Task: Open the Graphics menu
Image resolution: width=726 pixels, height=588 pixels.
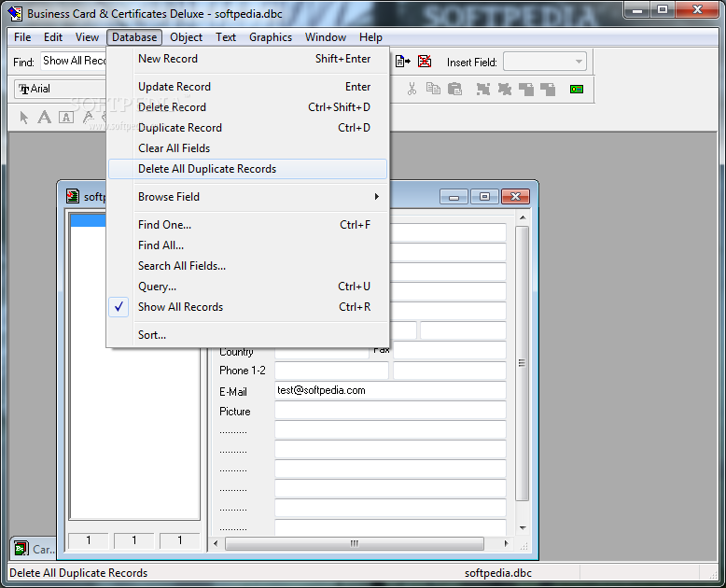Action: tap(271, 37)
